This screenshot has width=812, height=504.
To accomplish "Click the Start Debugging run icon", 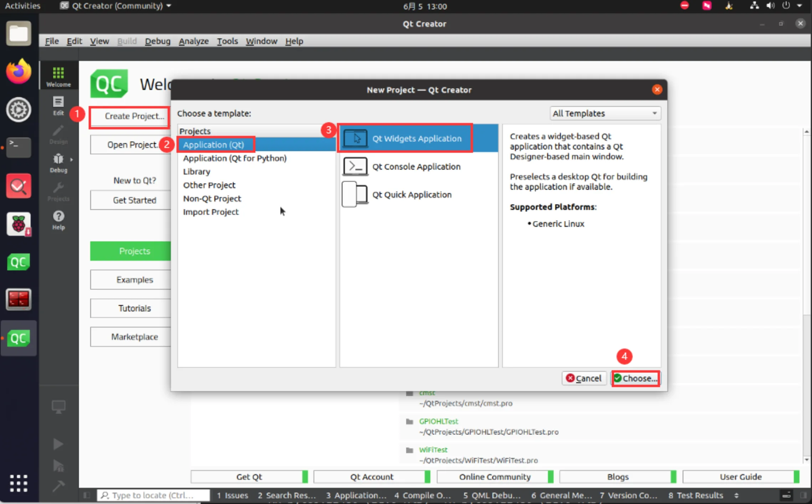I will (58, 466).
